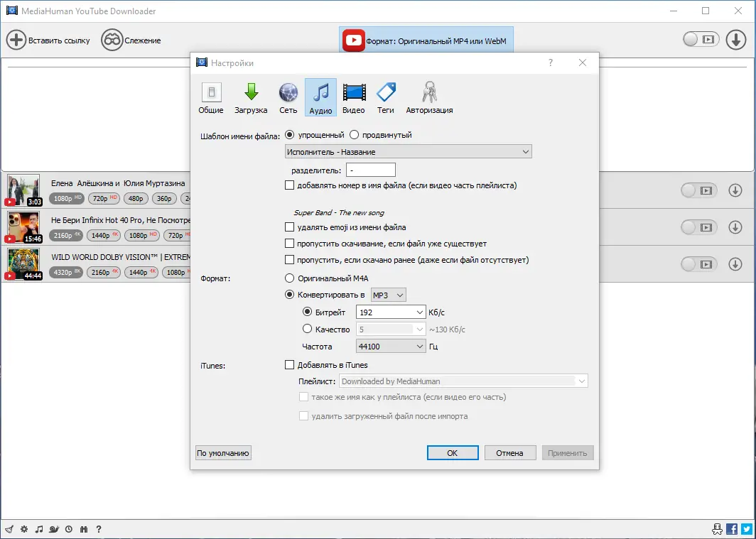Toggle the global audio/video switch in top toolbar
The width and height of the screenshot is (756, 539).
click(701, 40)
